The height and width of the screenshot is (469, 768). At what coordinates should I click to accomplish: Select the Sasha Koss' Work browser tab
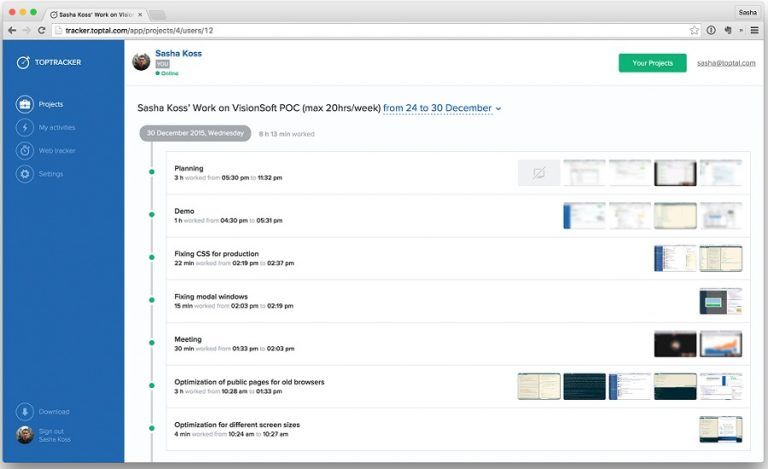95,13
